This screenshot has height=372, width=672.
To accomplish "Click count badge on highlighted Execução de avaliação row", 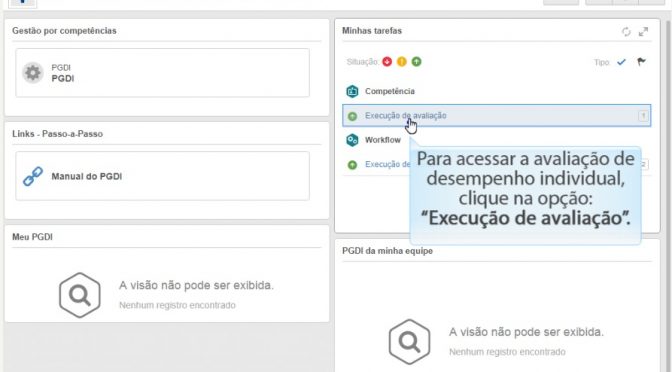I will tap(643, 116).
